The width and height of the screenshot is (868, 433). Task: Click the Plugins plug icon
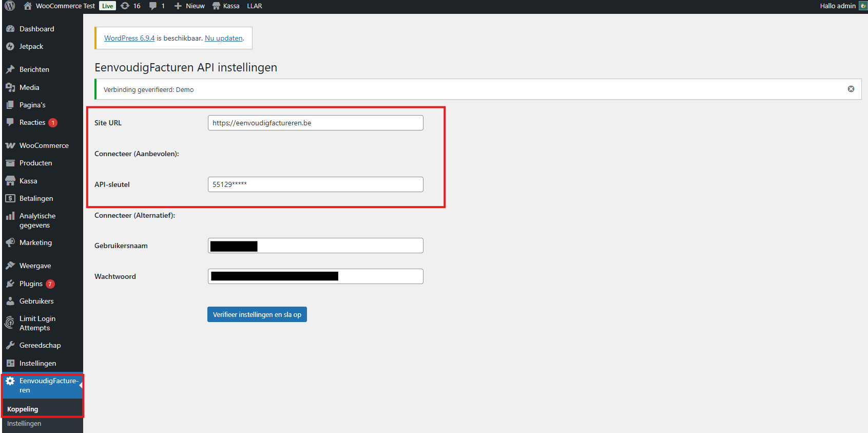10,284
